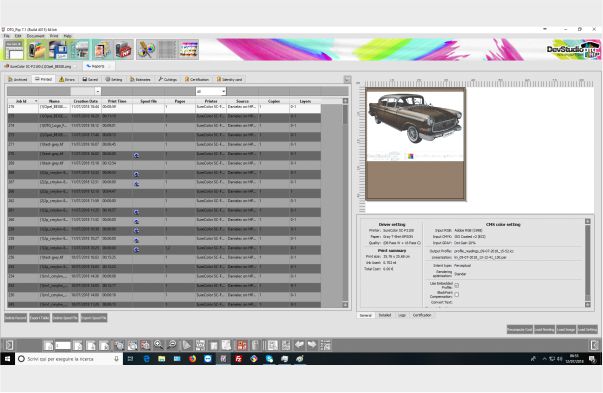Click the zoom in magnifier in bottom toolbar
The height and width of the screenshot is (393, 603).
158,345
